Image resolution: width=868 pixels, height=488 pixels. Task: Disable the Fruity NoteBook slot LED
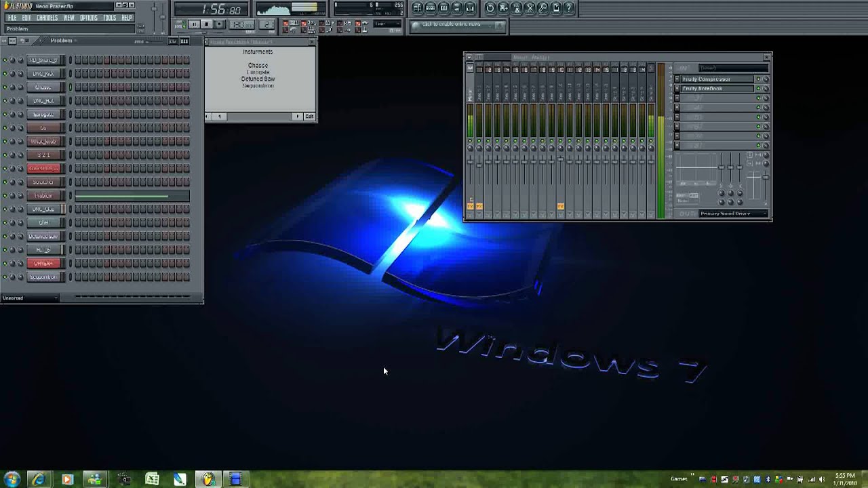[758, 89]
